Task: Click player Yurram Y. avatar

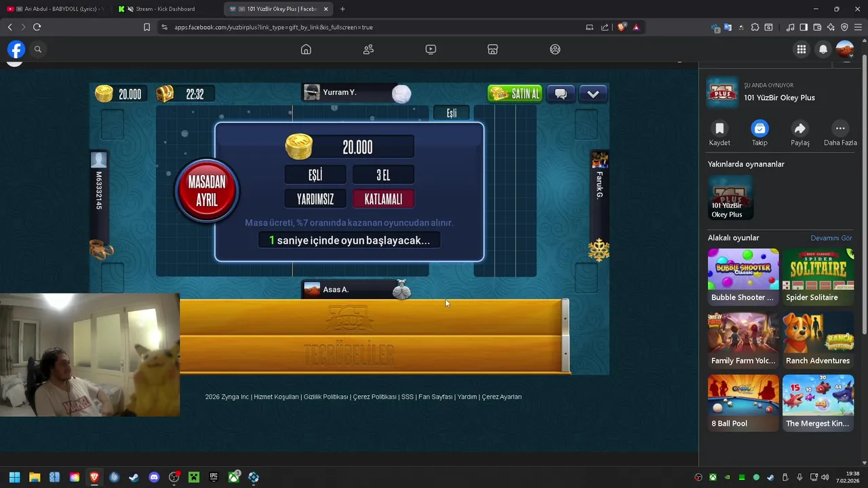Action: (x=312, y=92)
